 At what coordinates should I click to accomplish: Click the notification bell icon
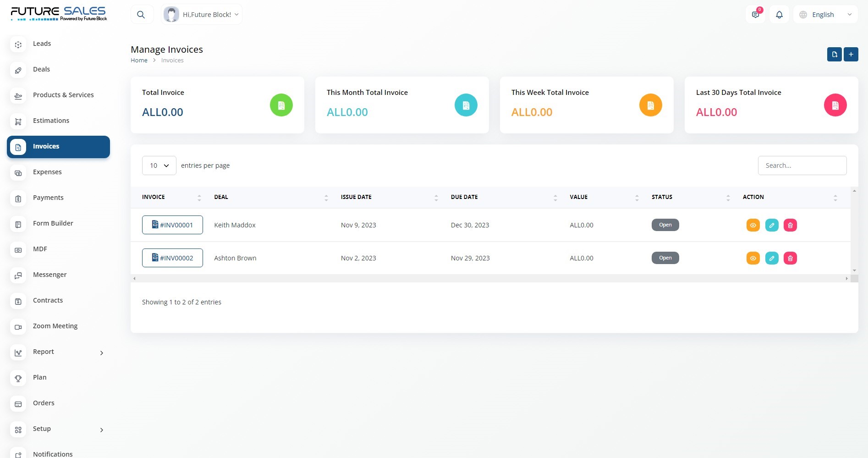(779, 15)
